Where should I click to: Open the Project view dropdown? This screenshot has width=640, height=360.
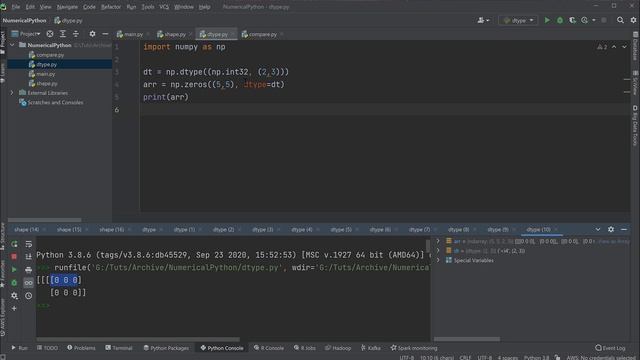pos(27,34)
